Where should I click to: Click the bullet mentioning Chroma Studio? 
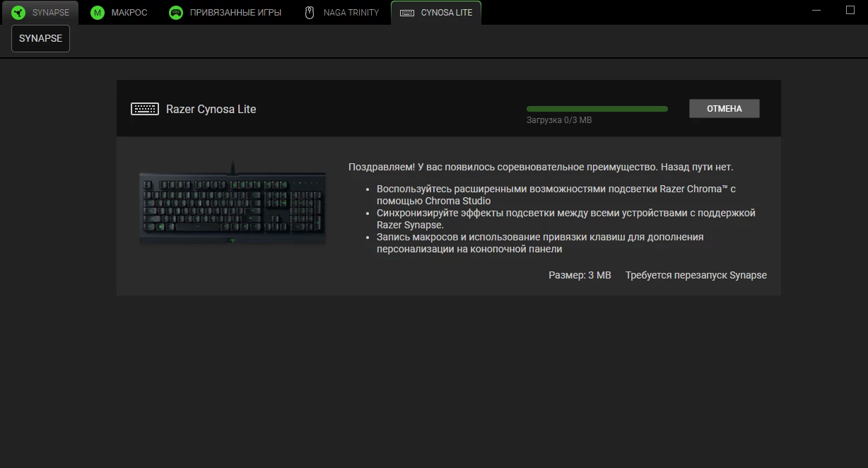click(x=556, y=195)
